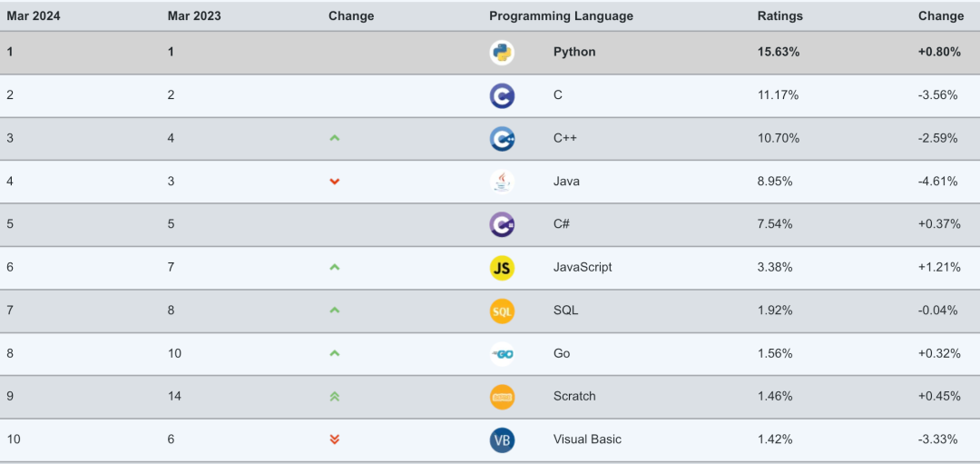Click the orange Scratch icon

(x=502, y=397)
